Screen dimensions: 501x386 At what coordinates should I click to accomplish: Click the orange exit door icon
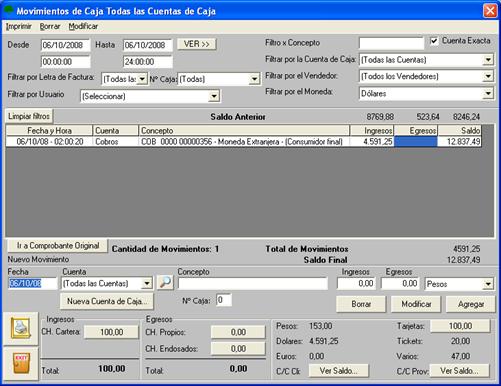21,363
